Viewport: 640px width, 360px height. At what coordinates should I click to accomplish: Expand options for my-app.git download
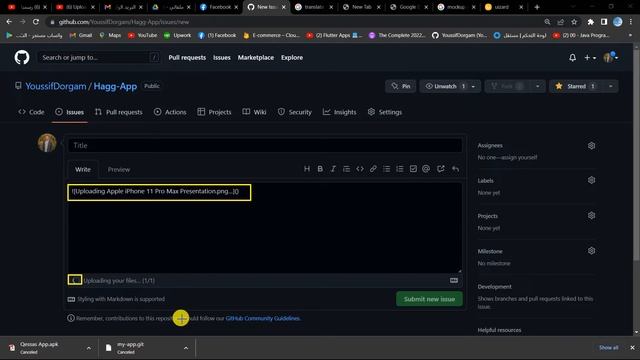click(x=186, y=348)
